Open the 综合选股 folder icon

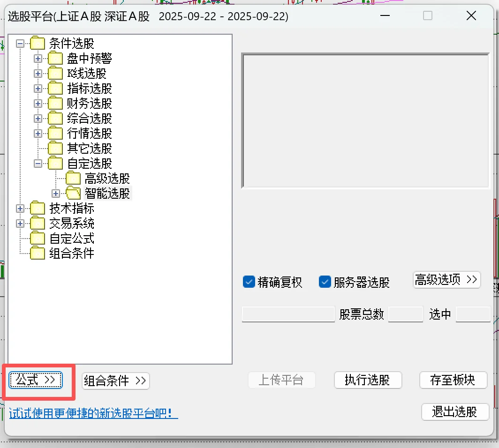click(x=55, y=118)
